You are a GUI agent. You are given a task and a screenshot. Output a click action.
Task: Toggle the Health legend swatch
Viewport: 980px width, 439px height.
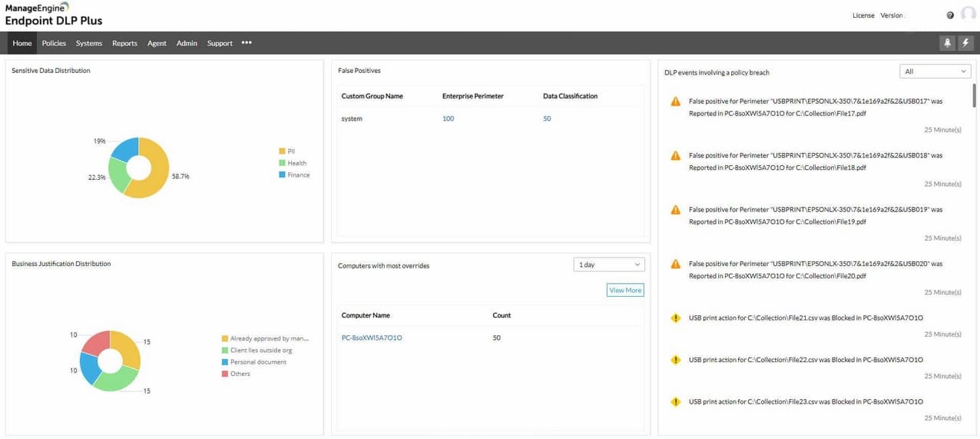[282, 163]
